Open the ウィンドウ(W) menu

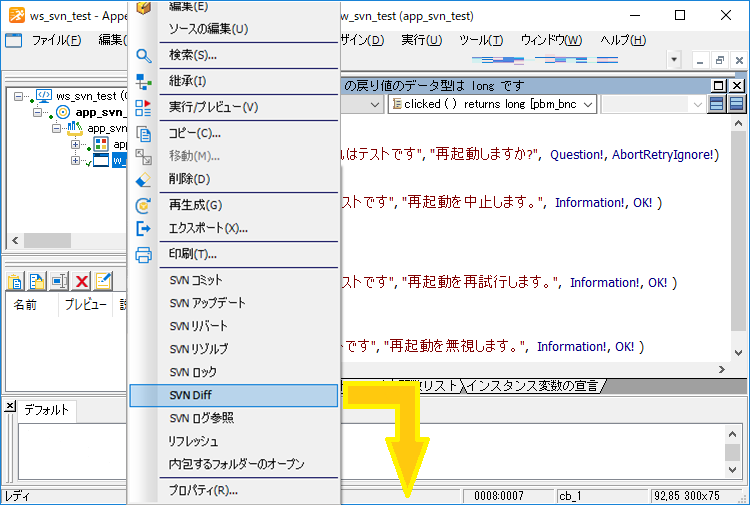(551, 40)
